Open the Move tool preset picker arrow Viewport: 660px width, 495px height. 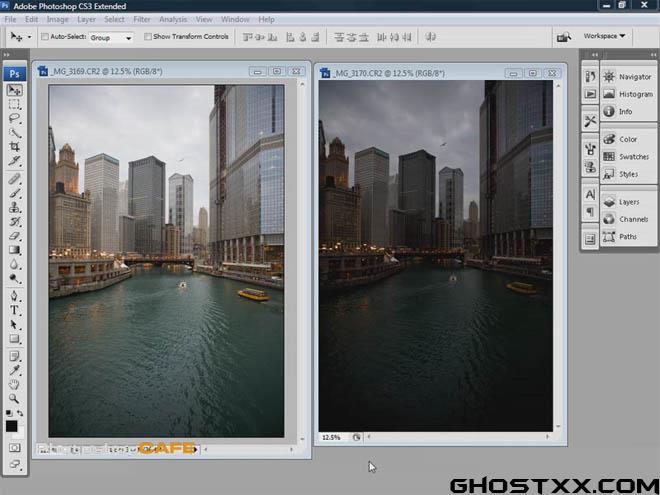point(29,37)
